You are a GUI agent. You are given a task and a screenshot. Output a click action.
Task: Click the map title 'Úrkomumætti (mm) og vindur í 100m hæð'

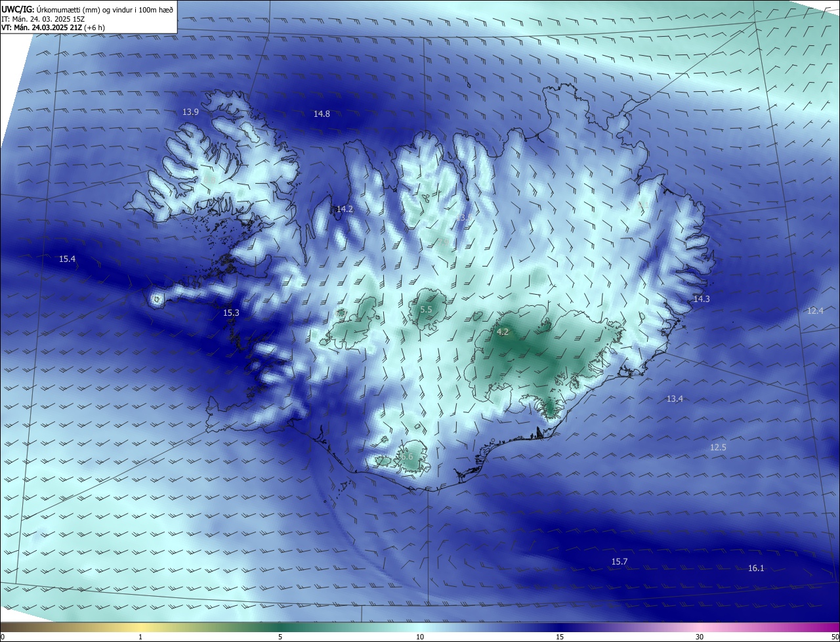coord(104,9)
